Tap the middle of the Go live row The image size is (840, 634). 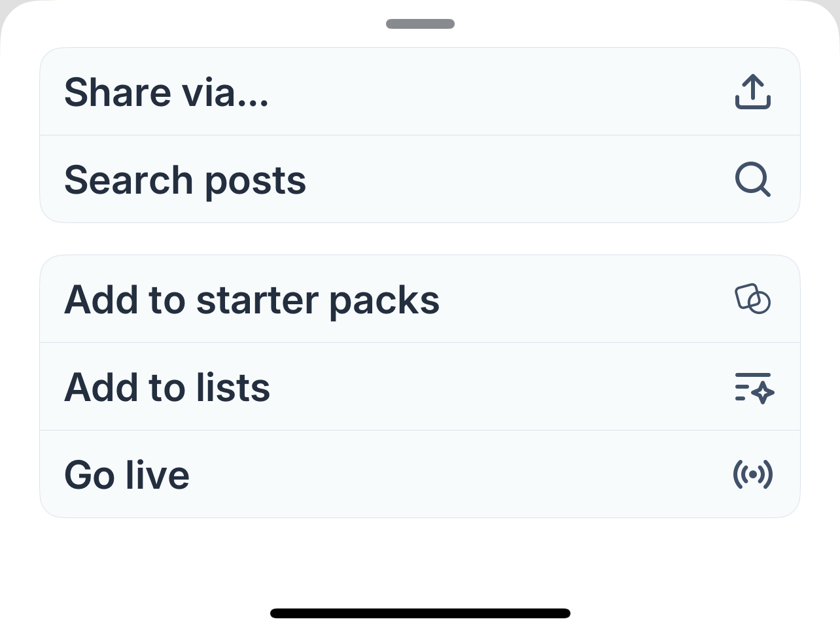click(420, 474)
